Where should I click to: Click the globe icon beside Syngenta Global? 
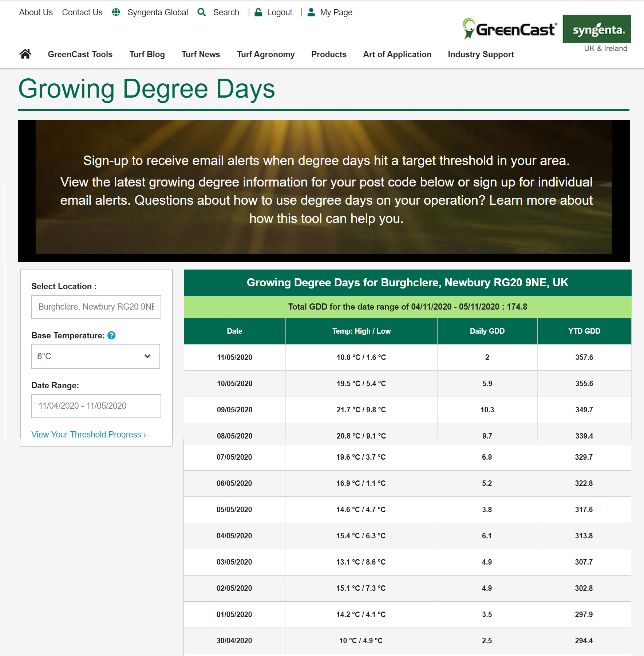click(x=116, y=12)
